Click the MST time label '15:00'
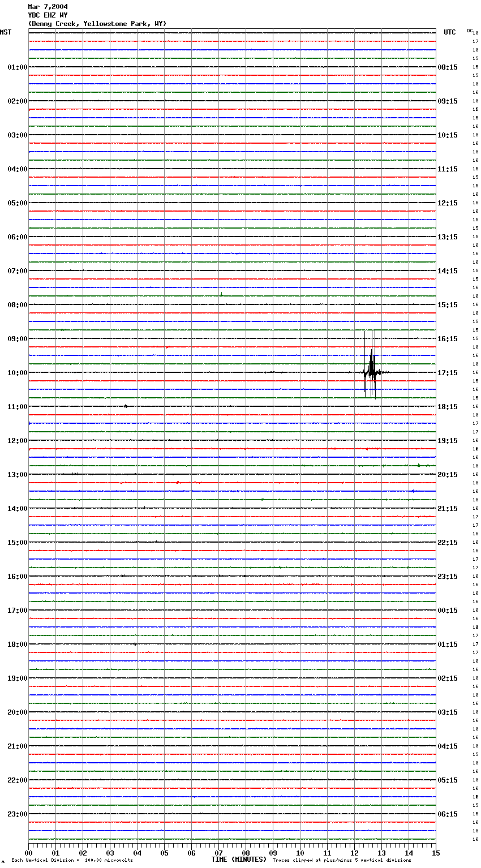Viewport: 481px width, 868px height. (x=17, y=543)
